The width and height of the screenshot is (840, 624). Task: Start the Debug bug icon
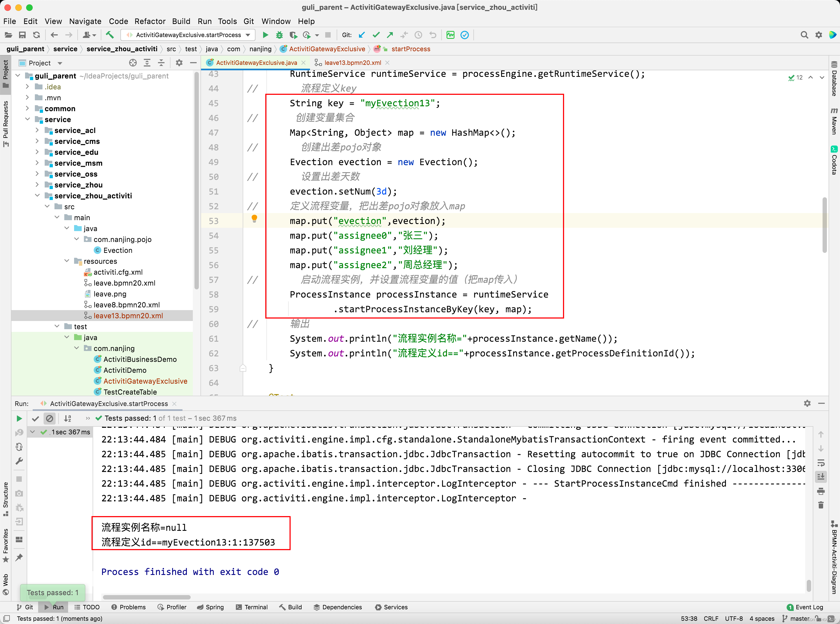click(279, 35)
